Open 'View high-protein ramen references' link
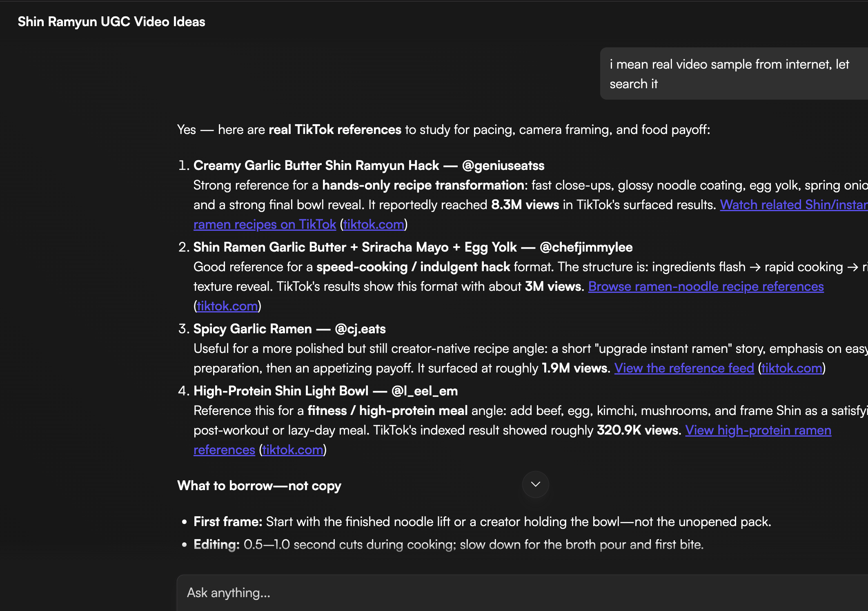This screenshot has width=868, height=611. coord(758,430)
